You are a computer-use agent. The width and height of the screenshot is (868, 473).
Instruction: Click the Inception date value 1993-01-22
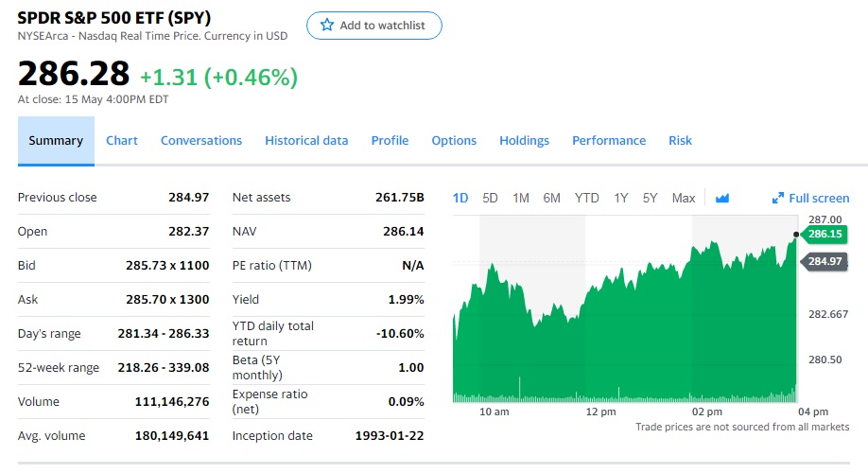pos(390,435)
